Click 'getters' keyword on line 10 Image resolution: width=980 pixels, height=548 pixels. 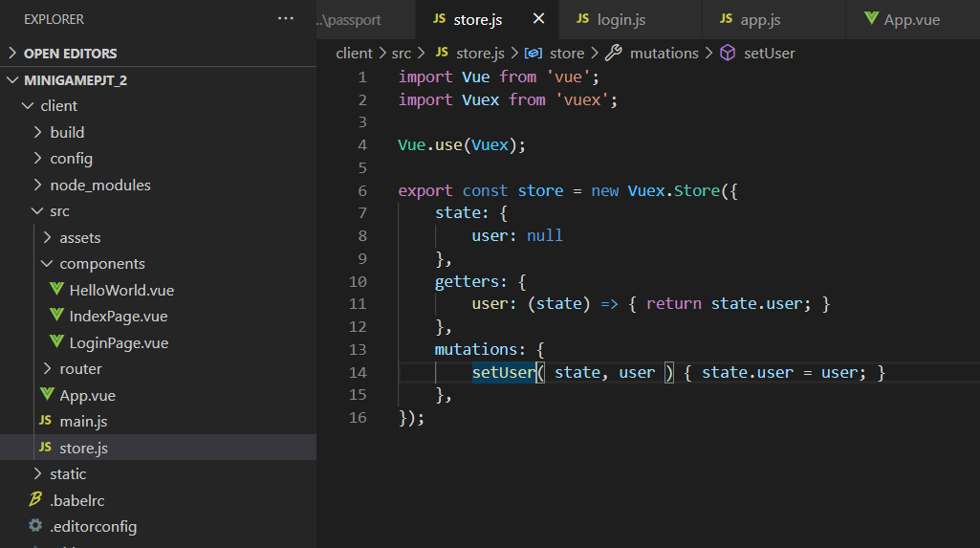pos(467,282)
